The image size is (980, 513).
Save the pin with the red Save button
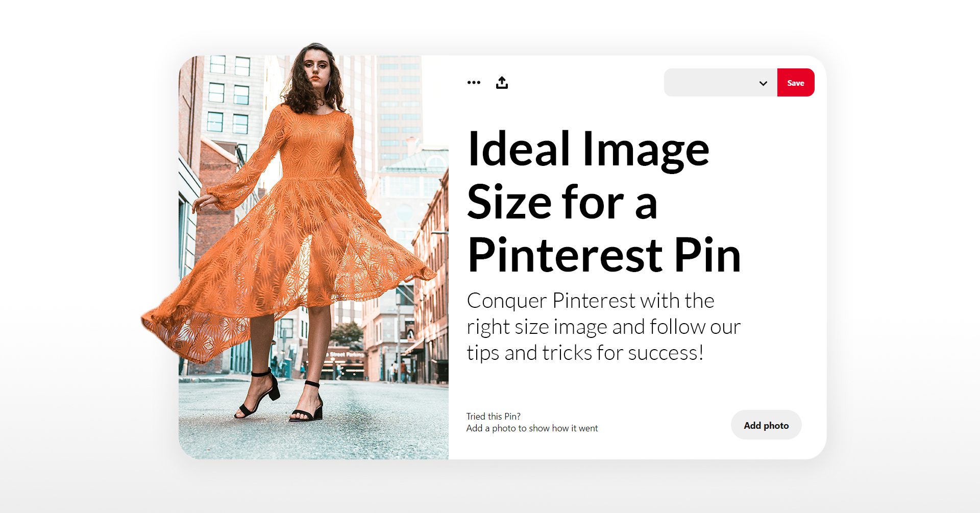tap(796, 83)
